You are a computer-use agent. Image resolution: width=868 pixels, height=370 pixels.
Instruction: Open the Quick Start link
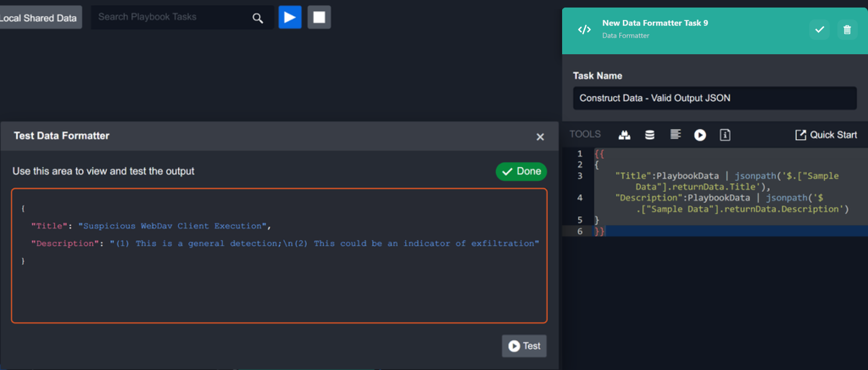(x=826, y=135)
